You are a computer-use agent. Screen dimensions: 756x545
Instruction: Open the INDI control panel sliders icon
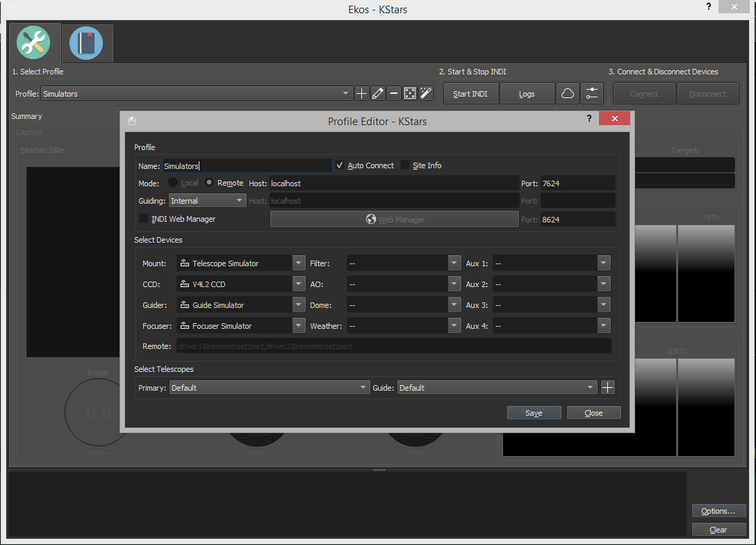[592, 94]
